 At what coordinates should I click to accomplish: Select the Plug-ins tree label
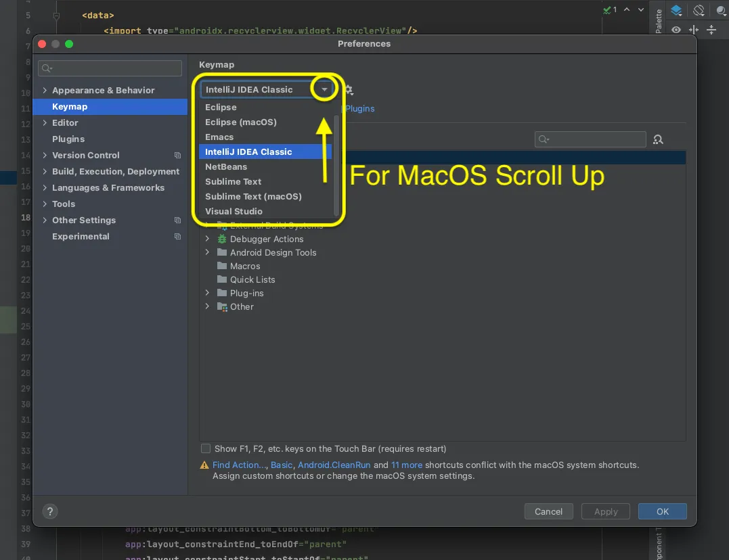point(246,294)
